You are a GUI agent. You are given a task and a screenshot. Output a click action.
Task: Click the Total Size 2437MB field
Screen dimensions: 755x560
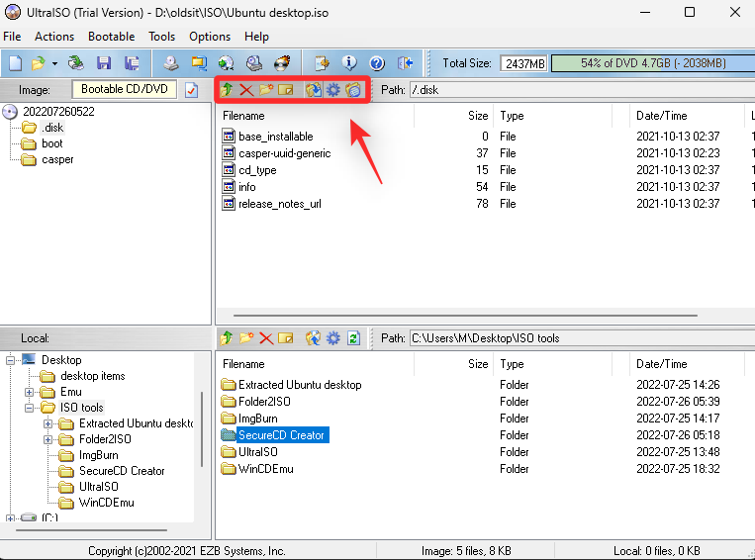[x=523, y=63]
